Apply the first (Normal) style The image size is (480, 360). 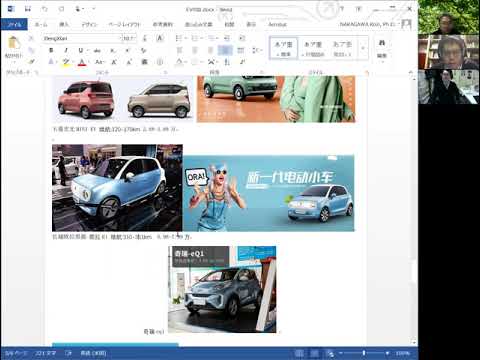click(283, 48)
